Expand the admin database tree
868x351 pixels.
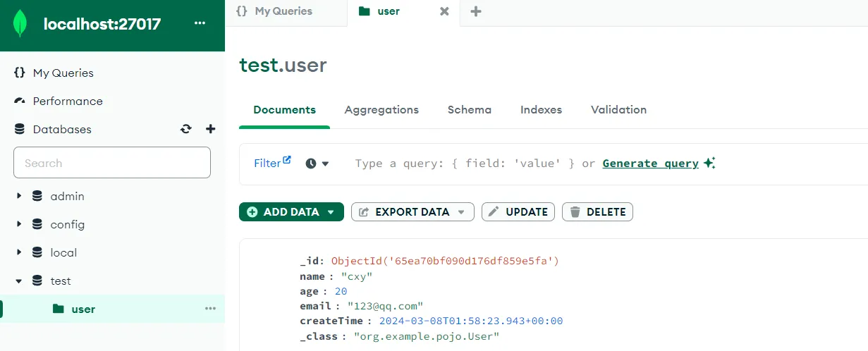click(x=19, y=197)
